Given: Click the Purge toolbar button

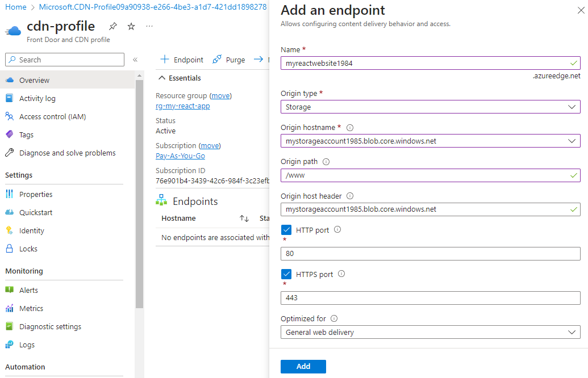Looking at the screenshot, I should (x=229, y=60).
